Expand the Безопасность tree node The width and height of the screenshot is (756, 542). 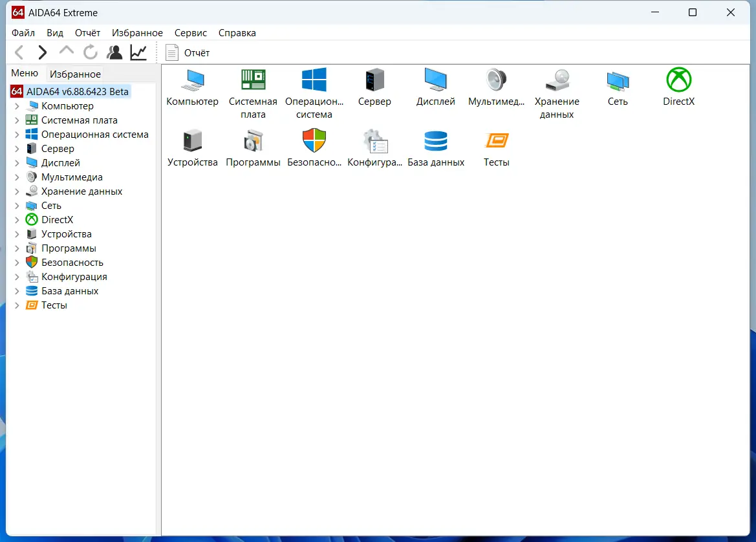17,263
